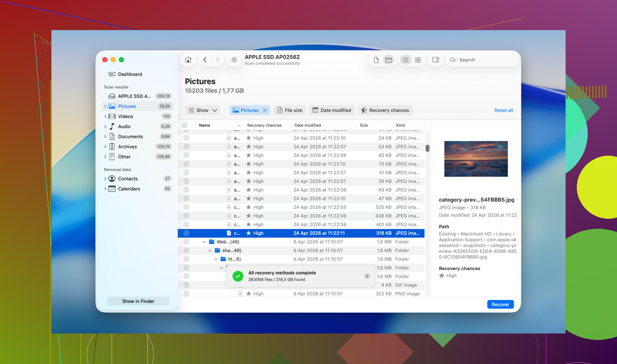Check the box for 24 KB JPEG row
This screenshot has height=364, width=617.
186,138
